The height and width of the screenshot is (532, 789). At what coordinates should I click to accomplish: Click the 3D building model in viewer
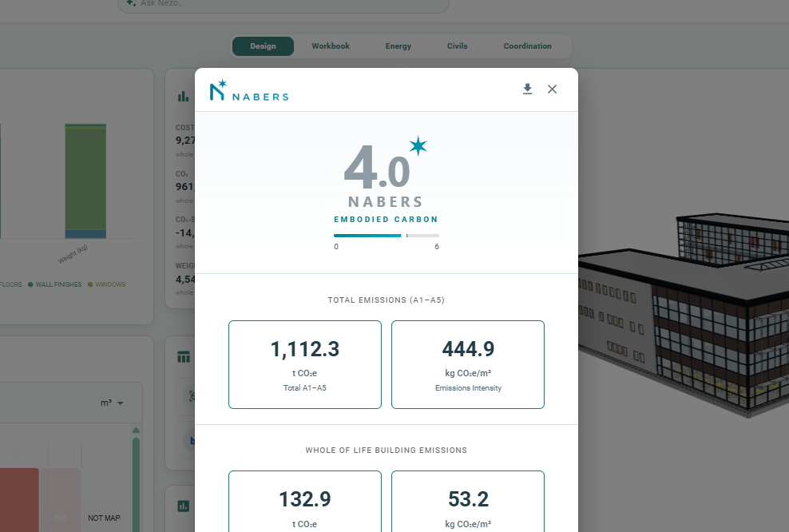(684, 316)
